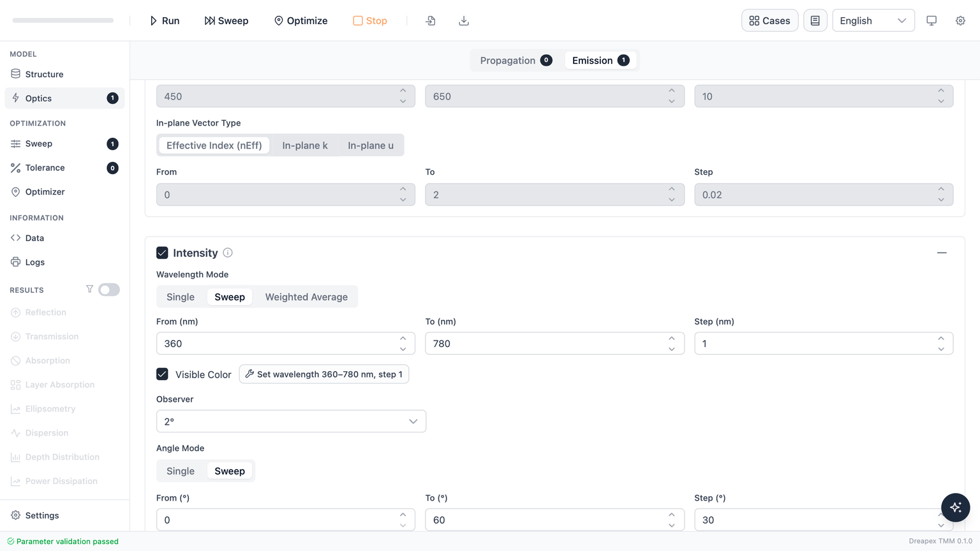
Task: Increment the From (nm) 360 value
Action: [403, 339]
